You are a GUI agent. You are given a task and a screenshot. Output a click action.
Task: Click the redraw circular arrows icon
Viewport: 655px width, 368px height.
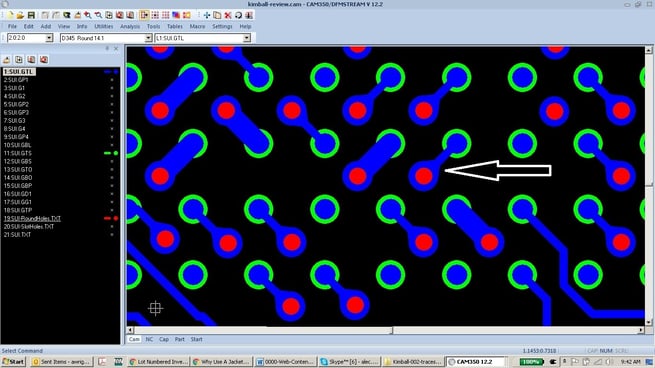(238, 15)
